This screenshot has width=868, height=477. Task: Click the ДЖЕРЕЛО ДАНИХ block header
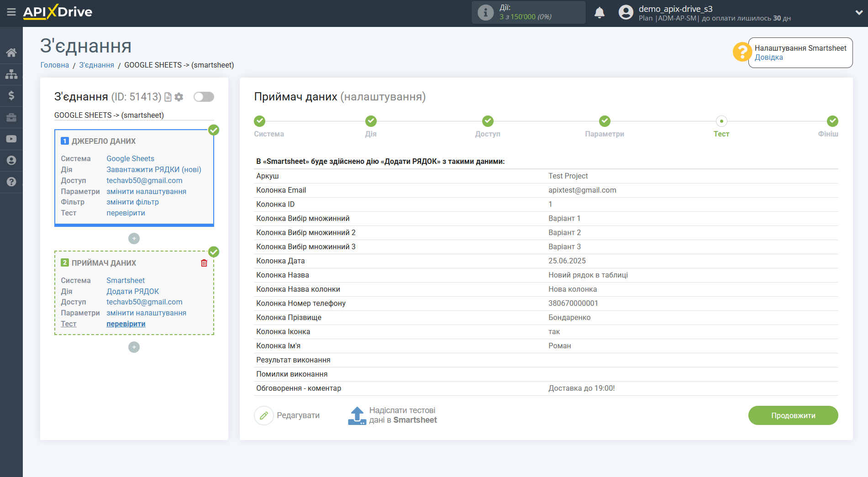(104, 141)
